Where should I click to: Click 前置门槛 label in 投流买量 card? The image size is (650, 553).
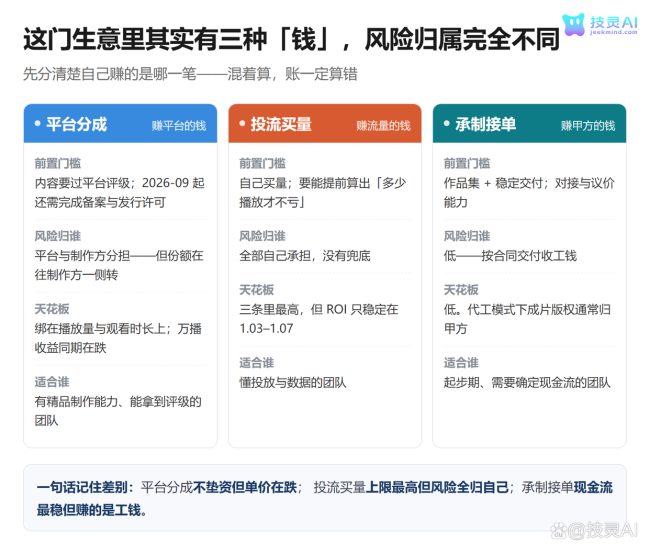click(262, 163)
